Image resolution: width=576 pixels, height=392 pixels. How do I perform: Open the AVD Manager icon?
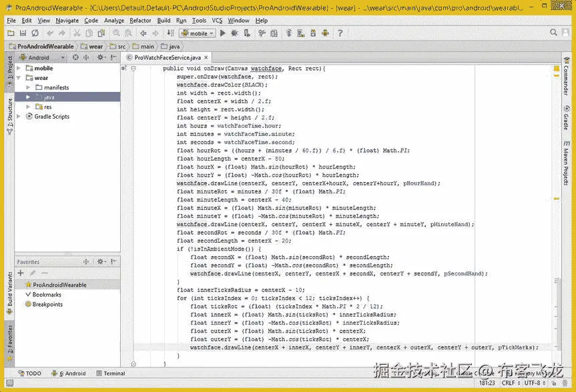coord(301,33)
